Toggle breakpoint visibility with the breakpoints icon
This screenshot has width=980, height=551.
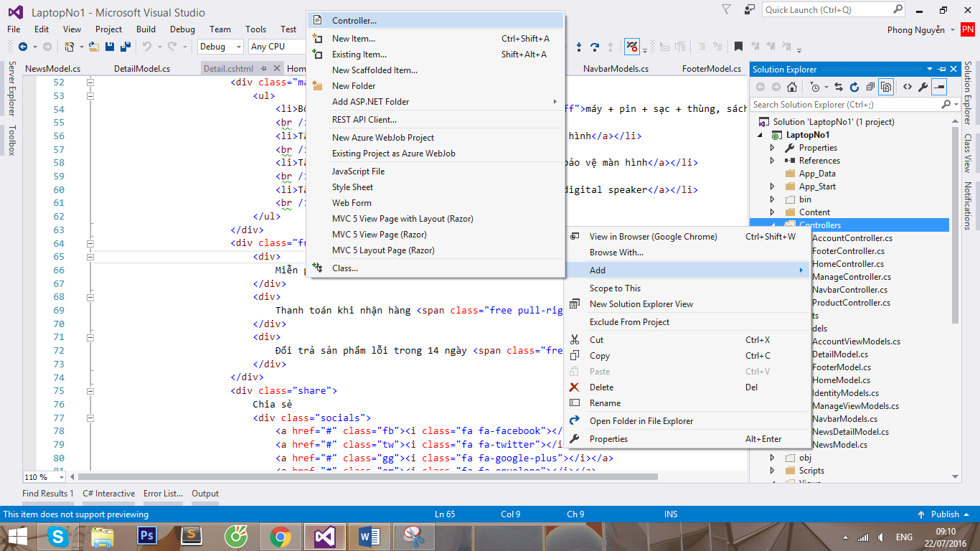tap(631, 47)
